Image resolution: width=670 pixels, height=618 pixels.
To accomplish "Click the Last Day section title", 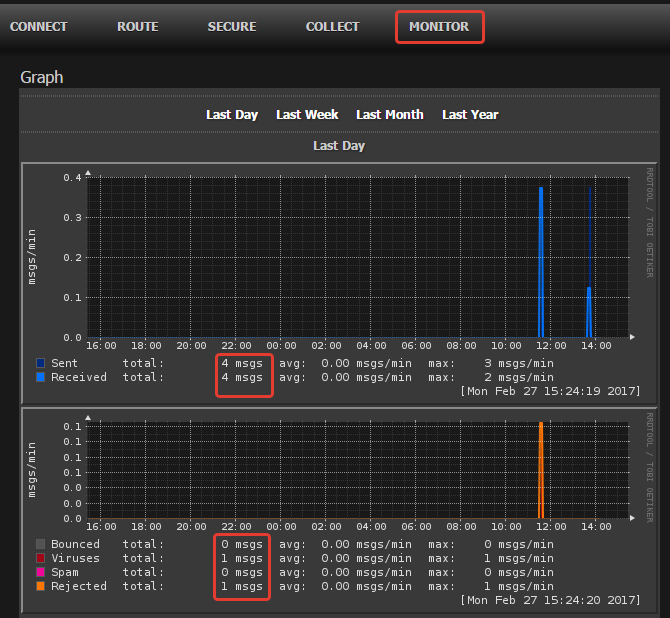I will [x=339, y=146].
